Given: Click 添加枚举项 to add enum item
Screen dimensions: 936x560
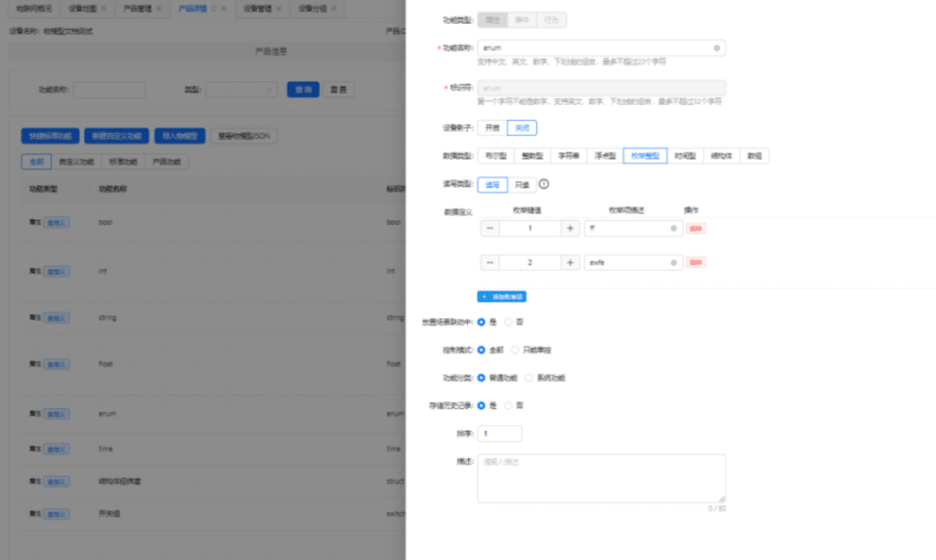Looking at the screenshot, I should click(x=503, y=296).
